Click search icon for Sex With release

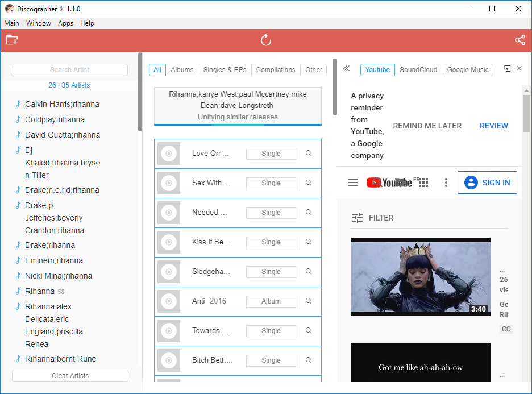coord(309,183)
